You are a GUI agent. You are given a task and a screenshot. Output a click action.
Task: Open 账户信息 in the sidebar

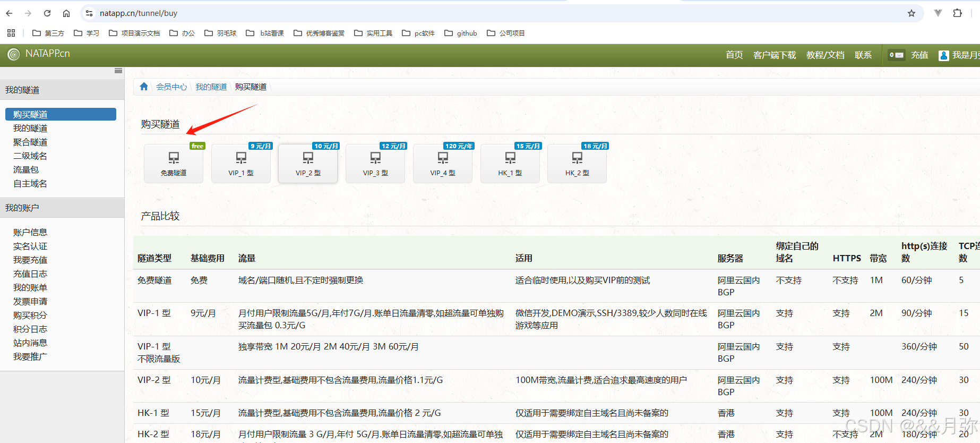30,232
